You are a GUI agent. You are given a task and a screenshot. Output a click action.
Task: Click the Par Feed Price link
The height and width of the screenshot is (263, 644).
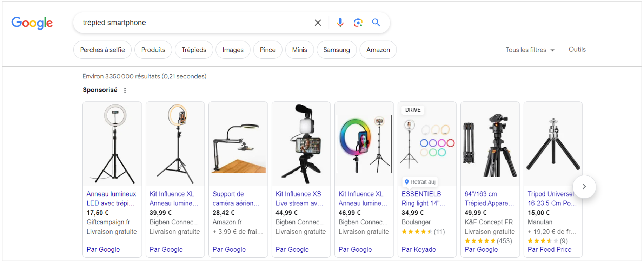pos(550,249)
